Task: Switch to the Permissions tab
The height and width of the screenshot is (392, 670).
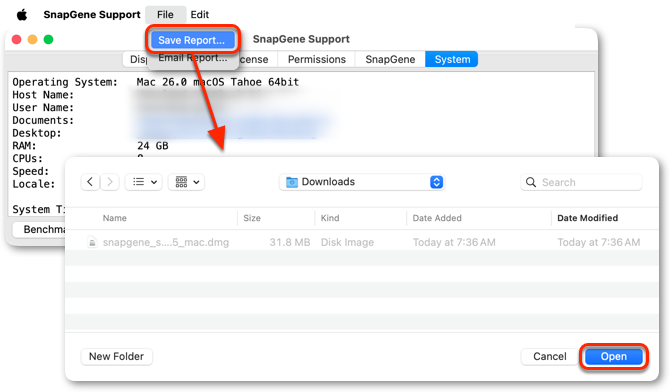Action: [317, 59]
